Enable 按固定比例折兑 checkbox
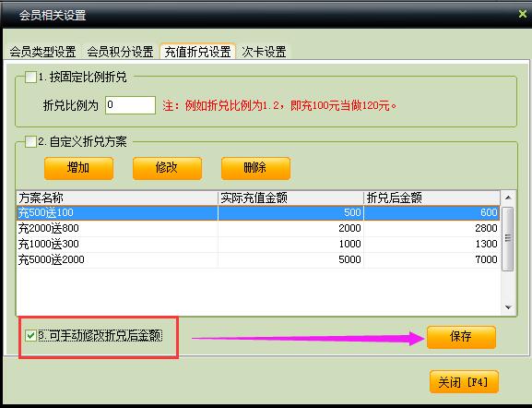The image size is (532, 408). [30, 78]
